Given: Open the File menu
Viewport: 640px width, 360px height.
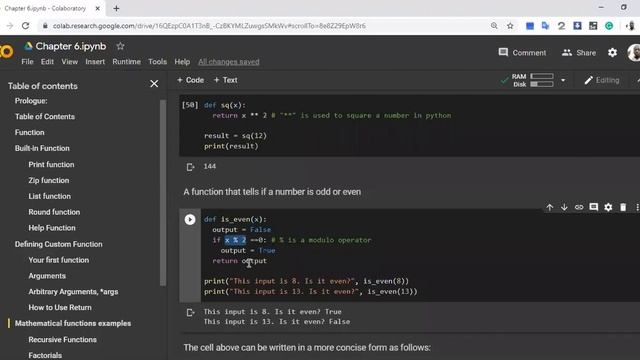Looking at the screenshot, I should click(27, 62).
